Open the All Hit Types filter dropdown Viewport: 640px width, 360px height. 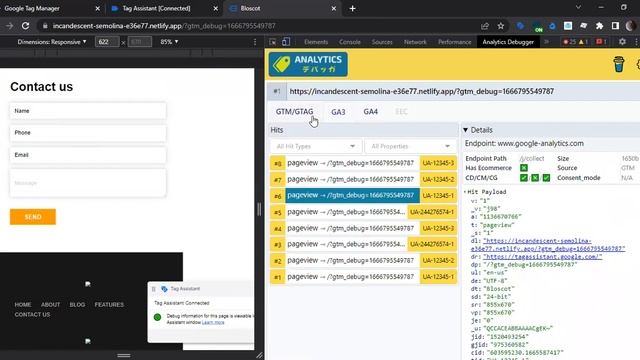(x=315, y=146)
